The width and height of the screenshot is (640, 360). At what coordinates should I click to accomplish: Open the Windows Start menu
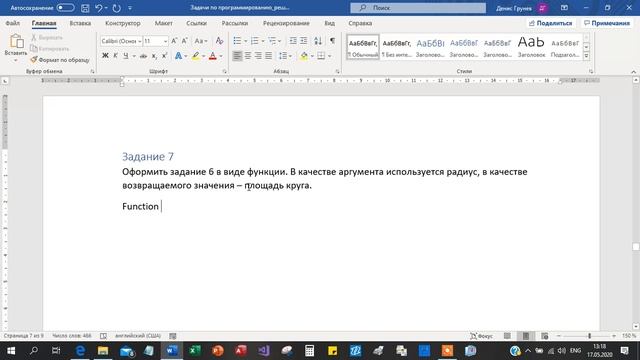tap(11, 351)
